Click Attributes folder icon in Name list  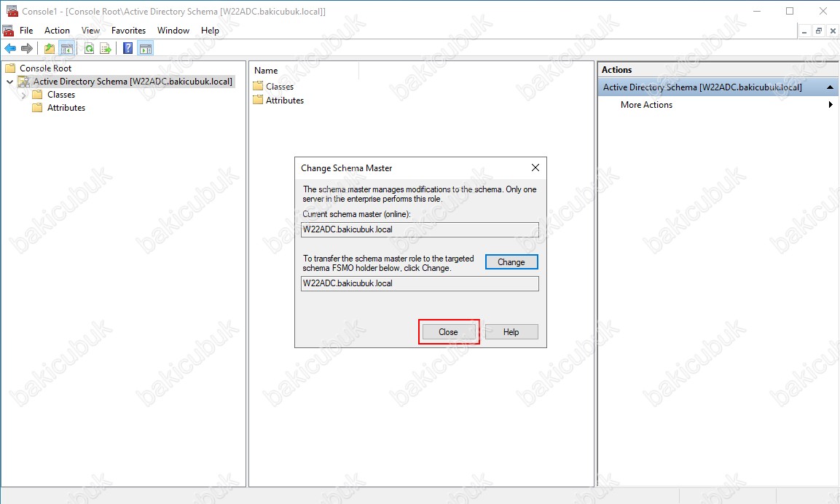(258, 100)
